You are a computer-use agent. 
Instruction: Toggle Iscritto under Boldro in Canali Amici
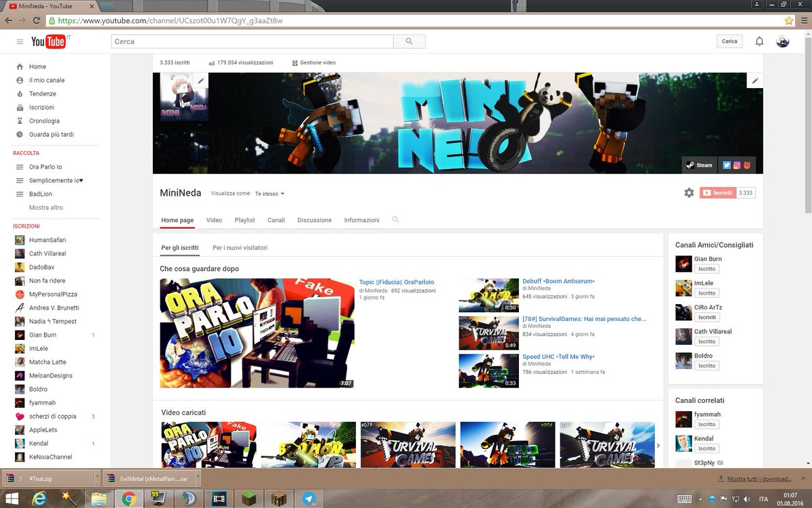pos(707,366)
